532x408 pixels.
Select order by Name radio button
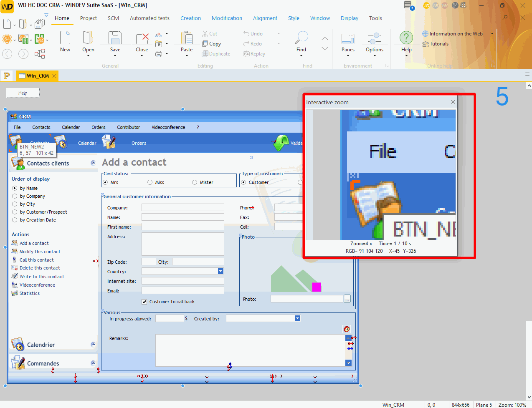15,188
